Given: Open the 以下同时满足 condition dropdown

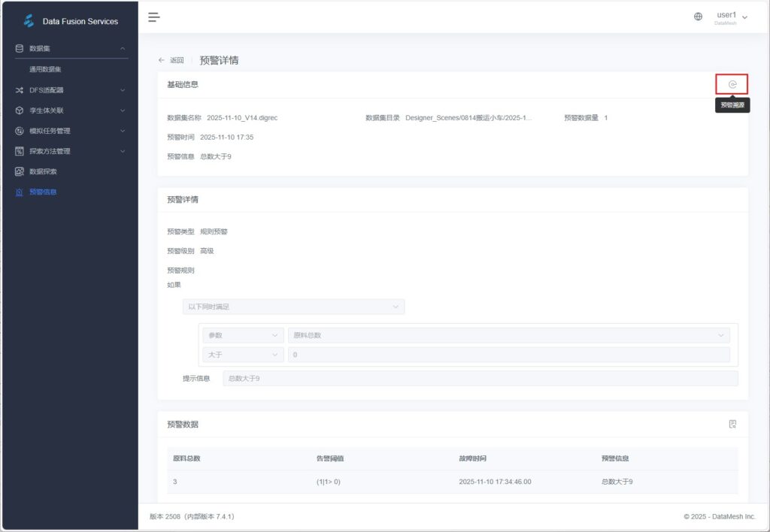Looking at the screenshot, I should pos(293,307).
